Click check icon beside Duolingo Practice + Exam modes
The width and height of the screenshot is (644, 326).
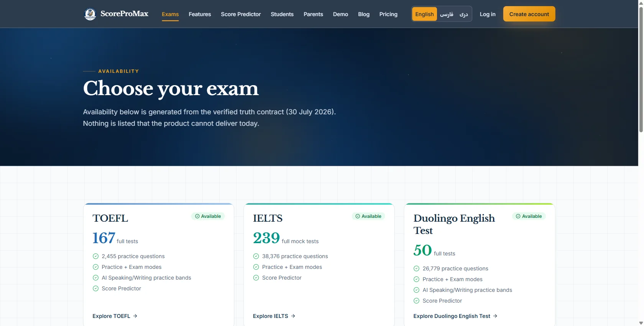416,279
